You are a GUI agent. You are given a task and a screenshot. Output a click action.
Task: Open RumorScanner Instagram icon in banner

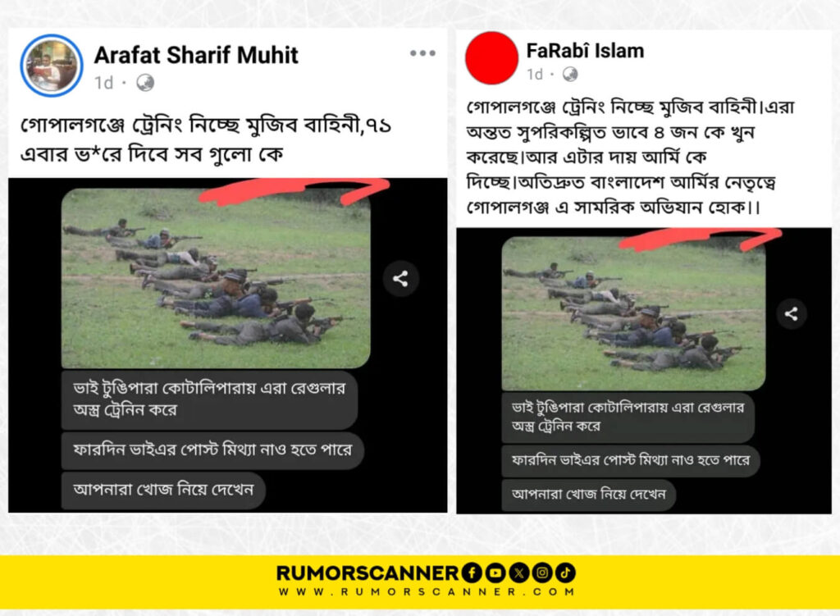[x=542, y=573]
